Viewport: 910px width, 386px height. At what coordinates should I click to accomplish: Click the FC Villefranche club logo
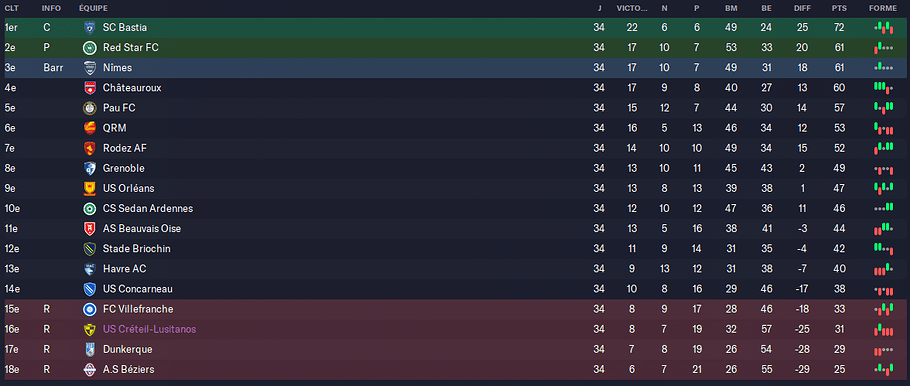89,309
